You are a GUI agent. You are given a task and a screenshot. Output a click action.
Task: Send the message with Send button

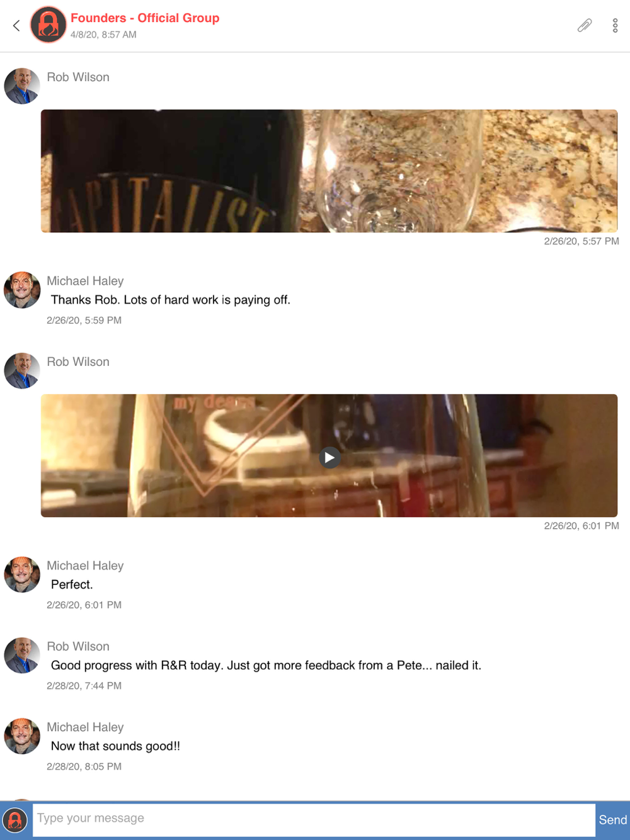click(x=612, y=820)
